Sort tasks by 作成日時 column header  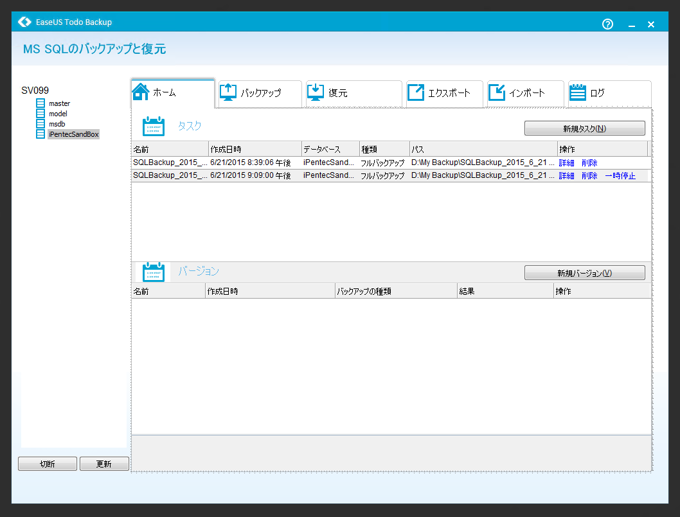click(x=255, y=149)
